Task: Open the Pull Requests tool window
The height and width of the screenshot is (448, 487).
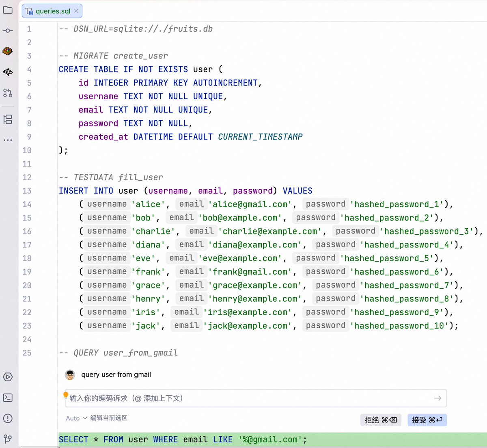Action: 8,93
